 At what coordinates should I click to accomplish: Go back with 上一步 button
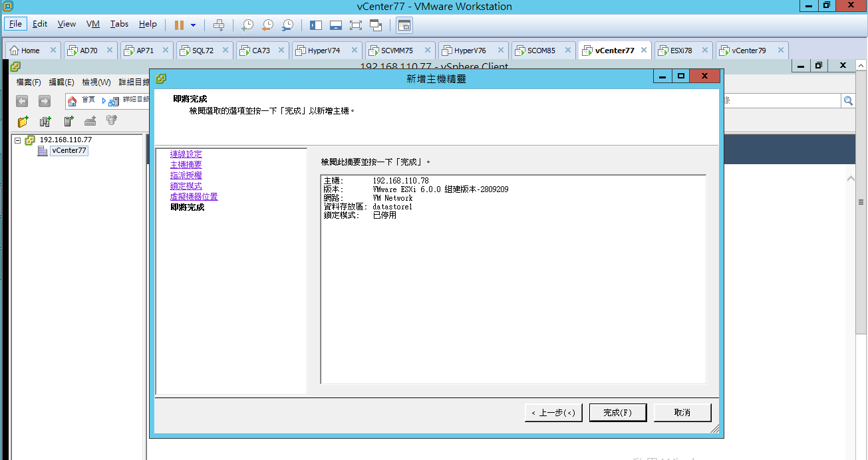553,413
